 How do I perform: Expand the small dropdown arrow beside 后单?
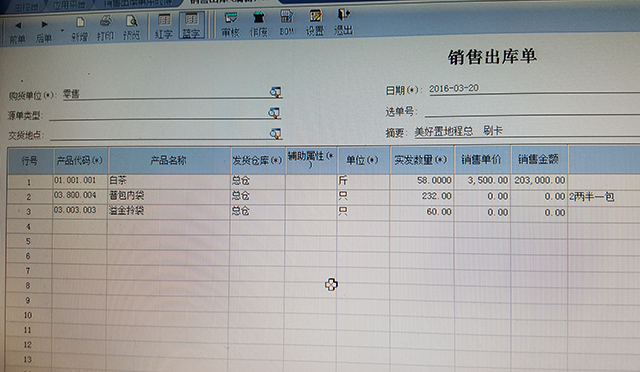(62, 31)
